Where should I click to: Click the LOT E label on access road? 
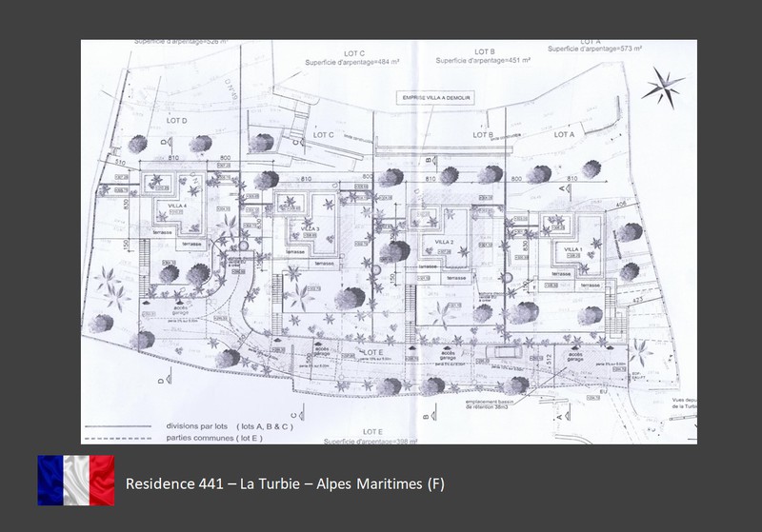pyautogui.click(x=373, y=353)
